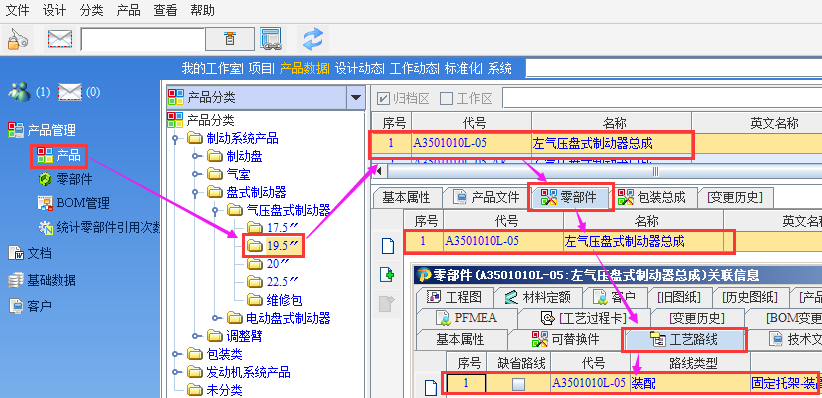Check the 缺省路线 checkbox in row 1
Viewport: 822px width, 398px height.
518,384
